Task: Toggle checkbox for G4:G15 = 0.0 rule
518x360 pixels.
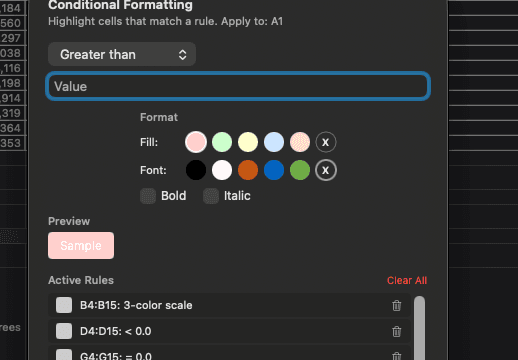Action: pos(64,355)
